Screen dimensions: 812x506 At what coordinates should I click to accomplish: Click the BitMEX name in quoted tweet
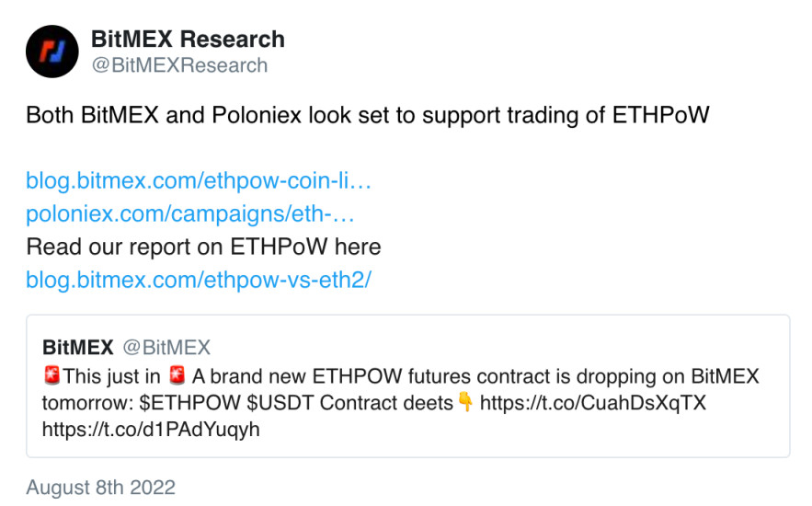tap(77, 347)
